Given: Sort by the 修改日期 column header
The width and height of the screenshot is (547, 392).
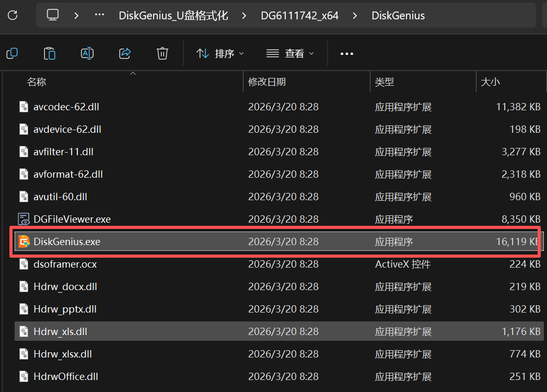Looking at the screenshot, I should point(267,82).
